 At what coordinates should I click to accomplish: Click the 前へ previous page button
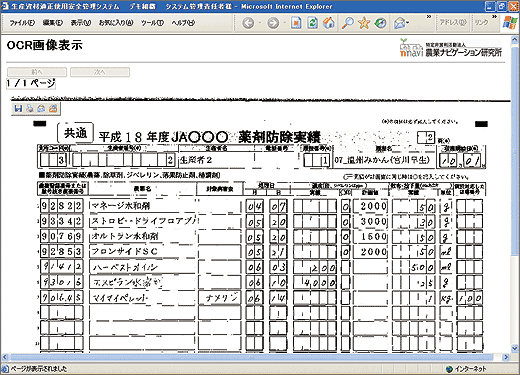click(37, 72)
